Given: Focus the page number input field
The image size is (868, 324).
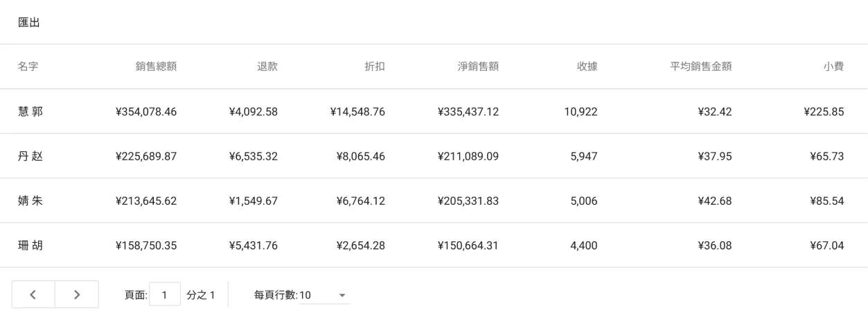Looking at the screenshot, I should click(x=165, y=295).
